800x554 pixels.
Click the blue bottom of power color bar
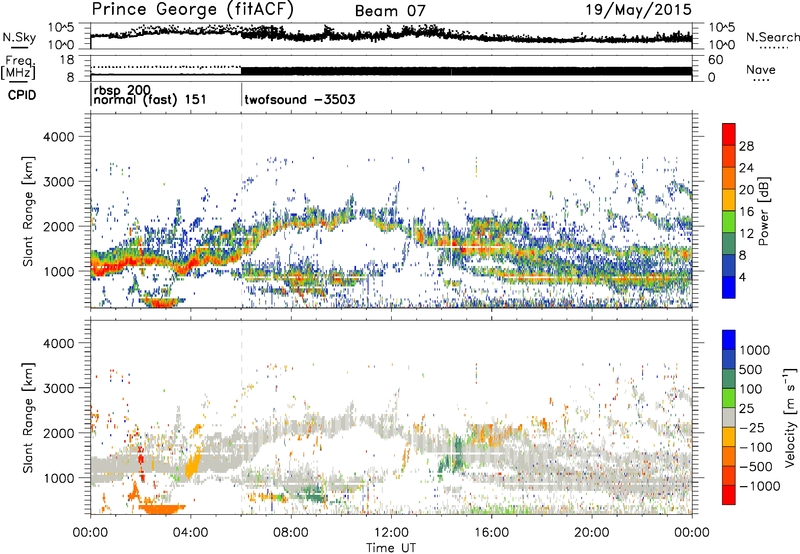tap(729, 288)
